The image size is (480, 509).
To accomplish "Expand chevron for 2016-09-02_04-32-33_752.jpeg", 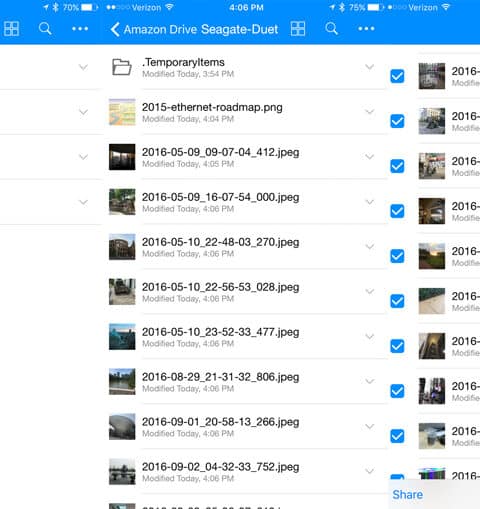I will click(369, 471).
